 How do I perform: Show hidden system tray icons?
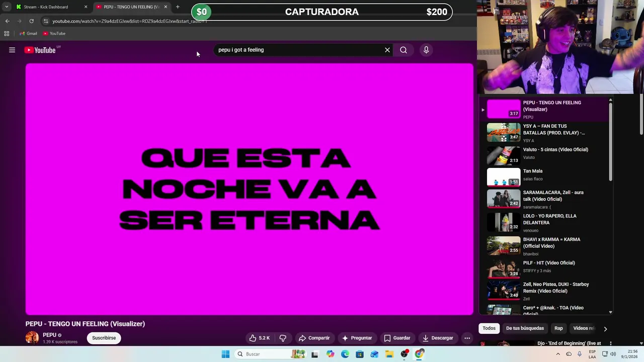(x=557, y=354)
